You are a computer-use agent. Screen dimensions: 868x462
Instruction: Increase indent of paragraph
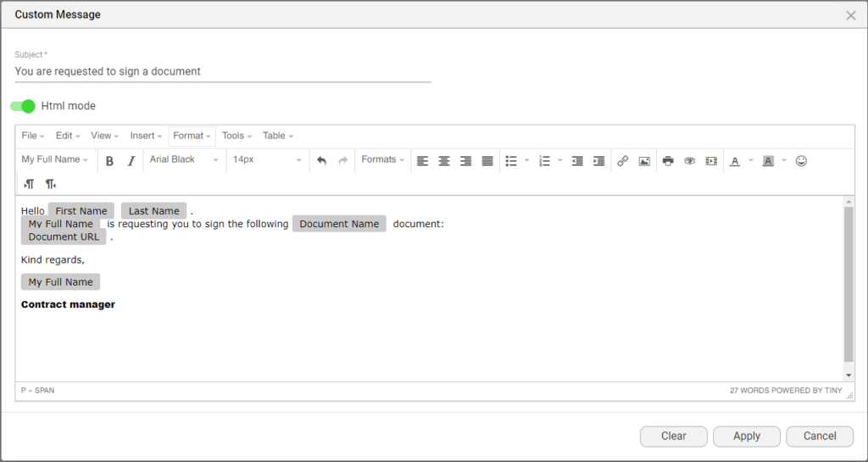point(599,161)
